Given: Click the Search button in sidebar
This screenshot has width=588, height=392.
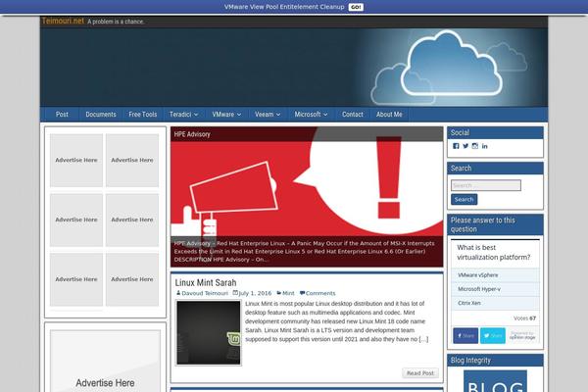Looking at the screenshot, I should [465, 200].
